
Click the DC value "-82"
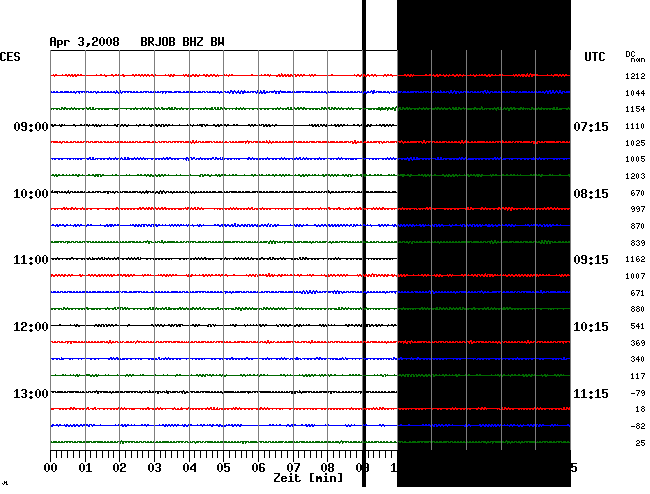[638, 426]
